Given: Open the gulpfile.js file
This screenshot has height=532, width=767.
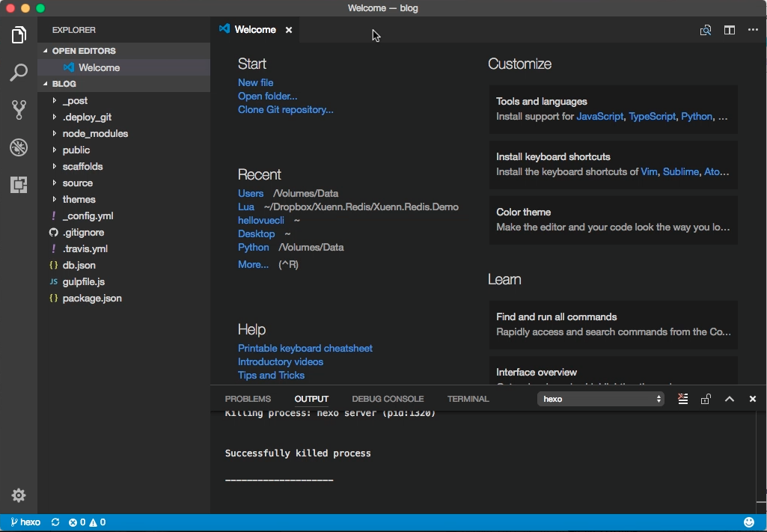Looking at the screenshot, I should point(123,281).
